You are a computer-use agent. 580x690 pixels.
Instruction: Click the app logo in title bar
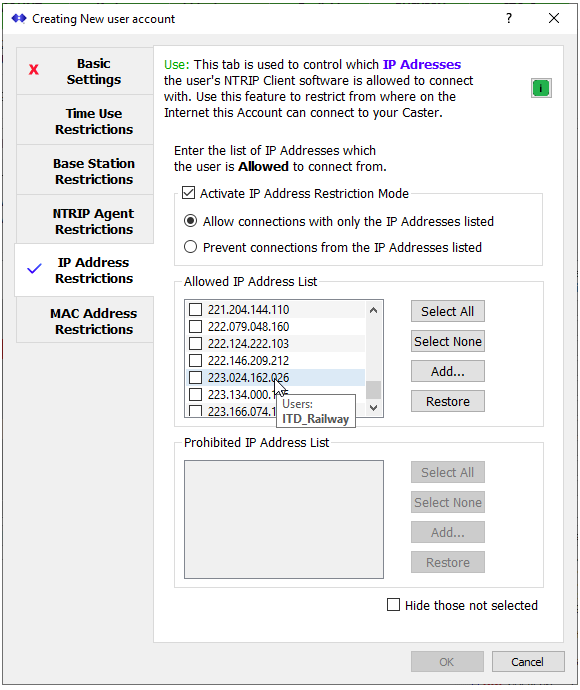click(x=18, y=18)
